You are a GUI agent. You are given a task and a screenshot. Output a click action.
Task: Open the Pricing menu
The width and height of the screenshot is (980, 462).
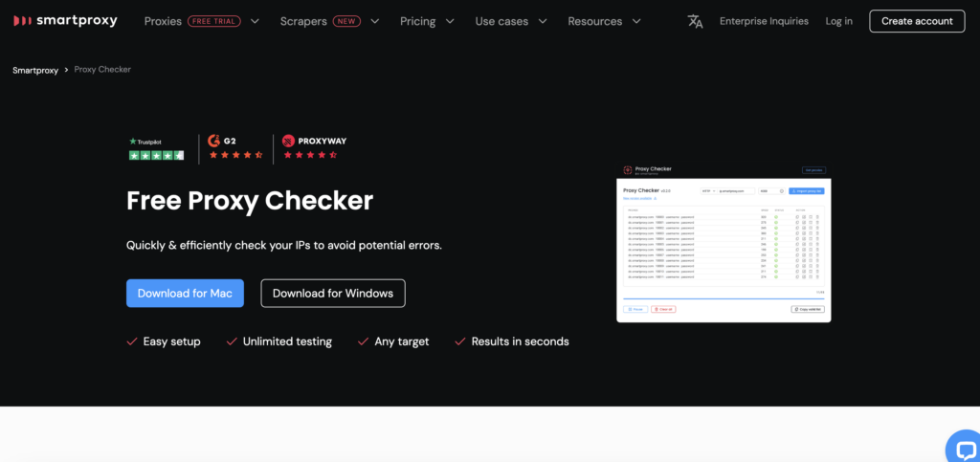pos(417,21)
